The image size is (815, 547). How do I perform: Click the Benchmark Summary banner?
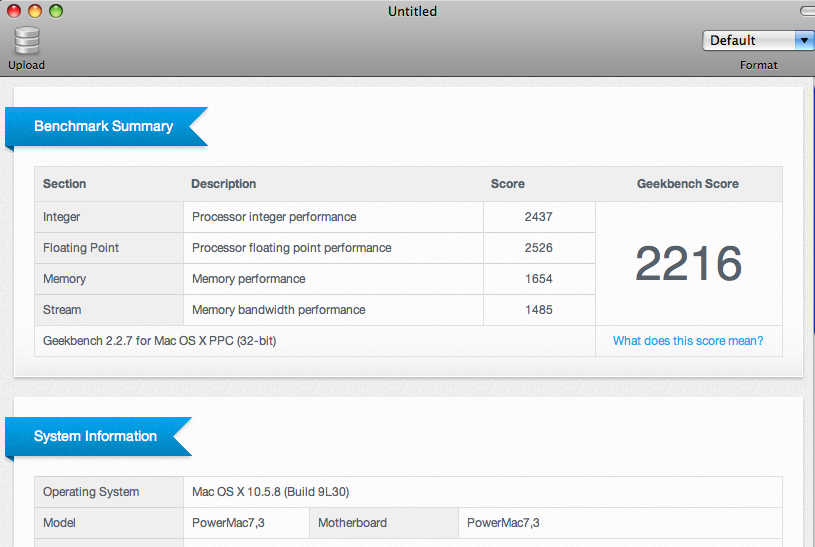tap(104, 127)
